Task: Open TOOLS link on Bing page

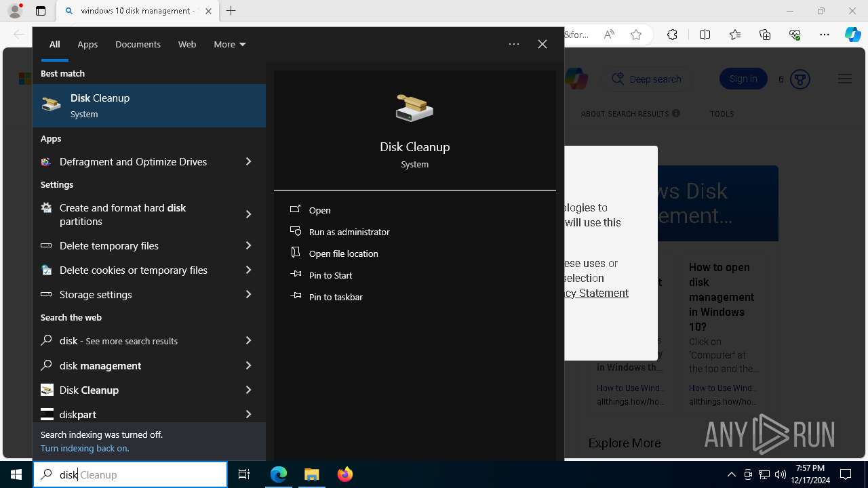Action: [x=722, y=114]
